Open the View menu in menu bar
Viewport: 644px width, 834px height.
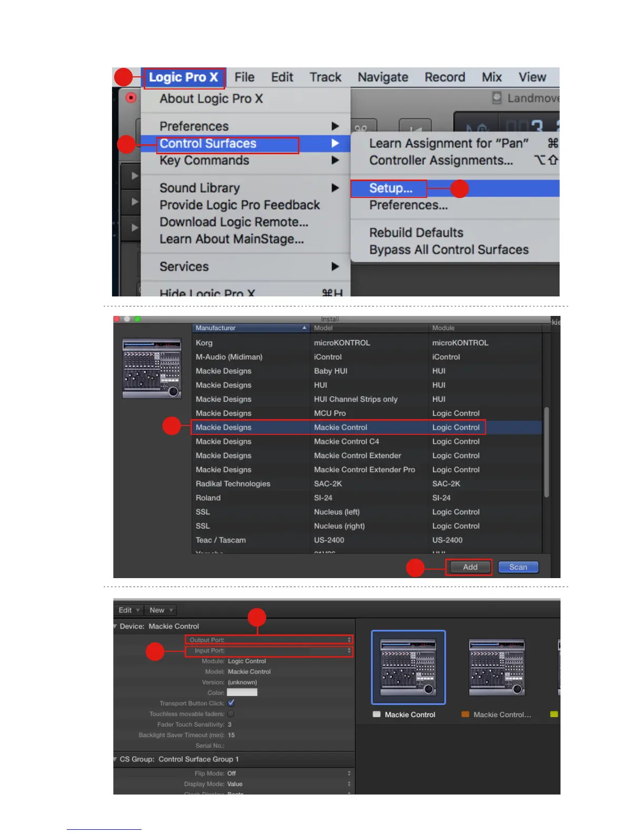[532, 77]
